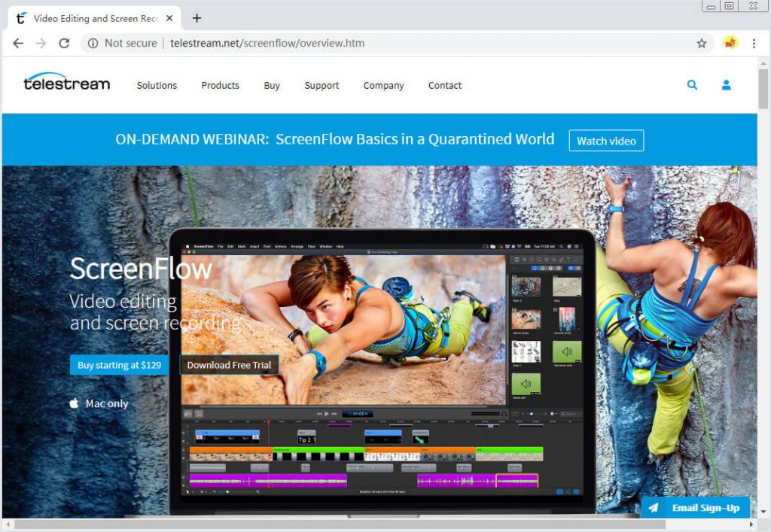This screenshot has height=532, width=771.
Task: Click the vertical scrollbar down arrow
Action: tap(763, 512)
